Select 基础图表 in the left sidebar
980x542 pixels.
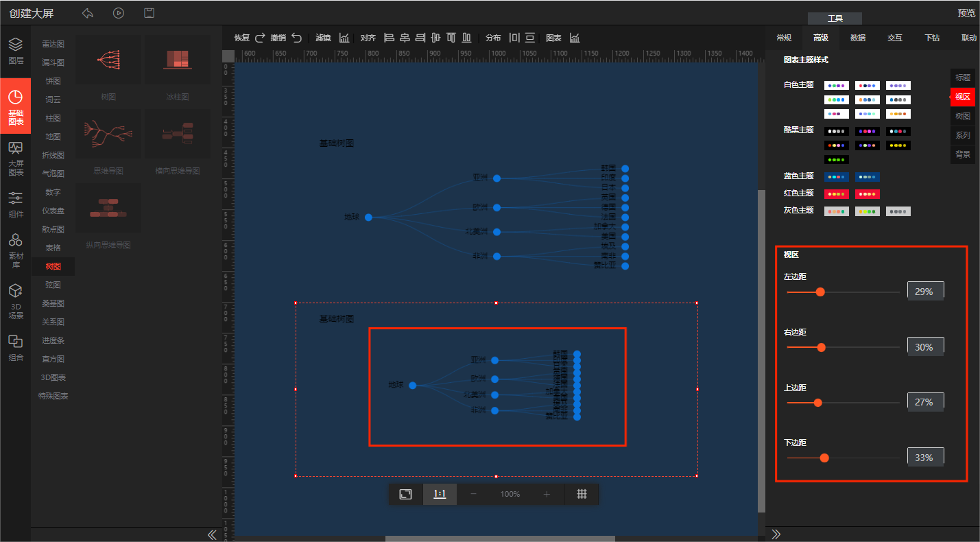pos(15,105)
